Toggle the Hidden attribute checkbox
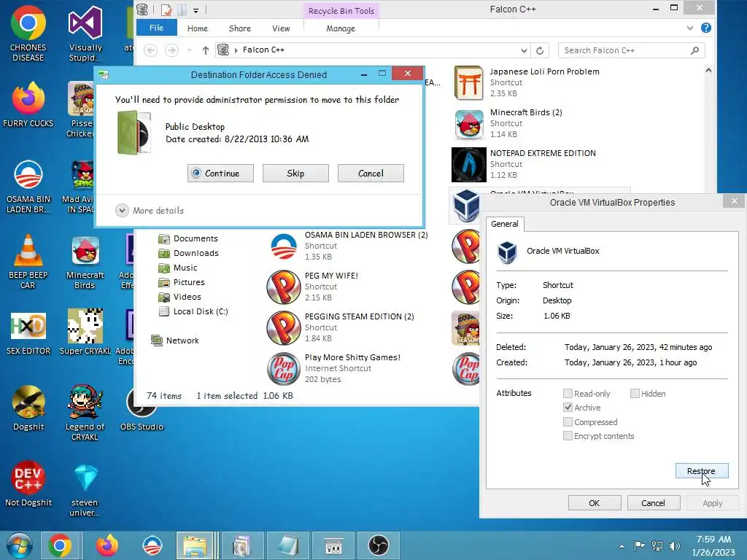The width and height of the screenshot is (747, 560). coord(635,393)
